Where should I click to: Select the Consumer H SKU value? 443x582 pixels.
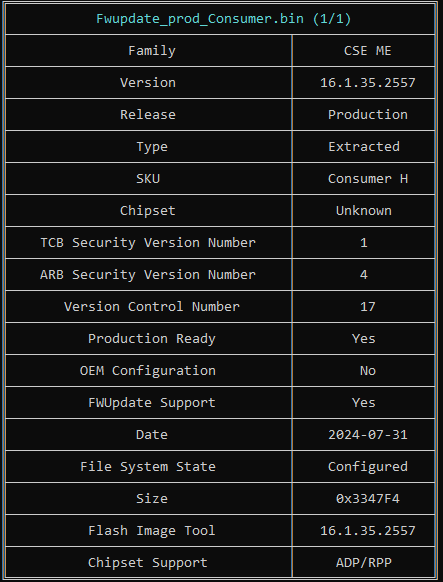367,179
